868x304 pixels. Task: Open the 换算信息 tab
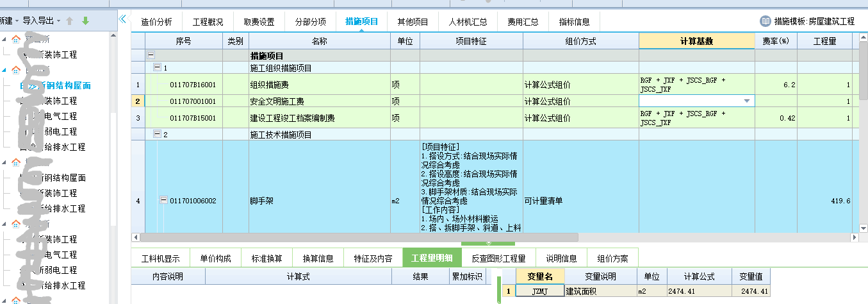318,258
